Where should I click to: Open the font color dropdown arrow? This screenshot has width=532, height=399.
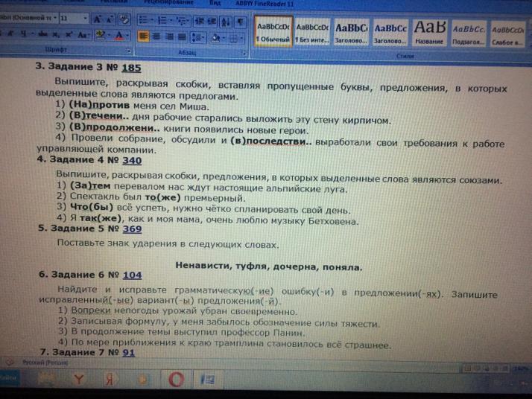pos(127,35)
